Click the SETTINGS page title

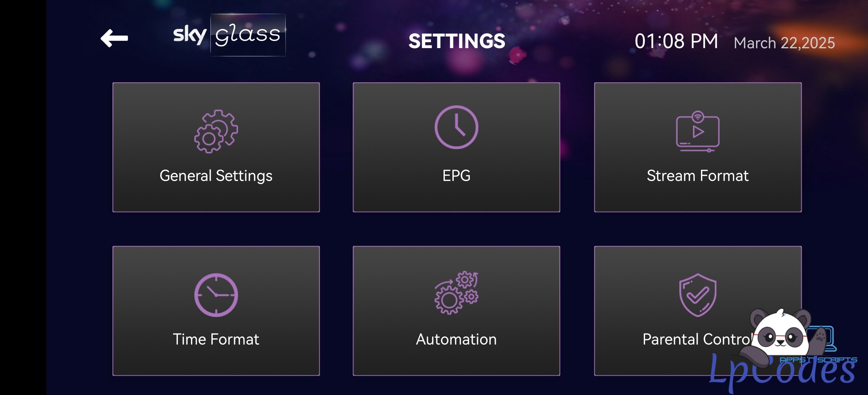click(457, 41)
